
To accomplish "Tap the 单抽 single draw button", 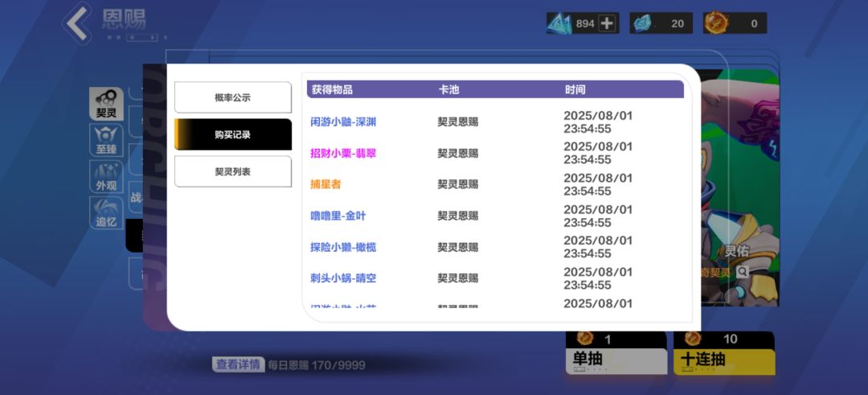I will click(616, 353).
